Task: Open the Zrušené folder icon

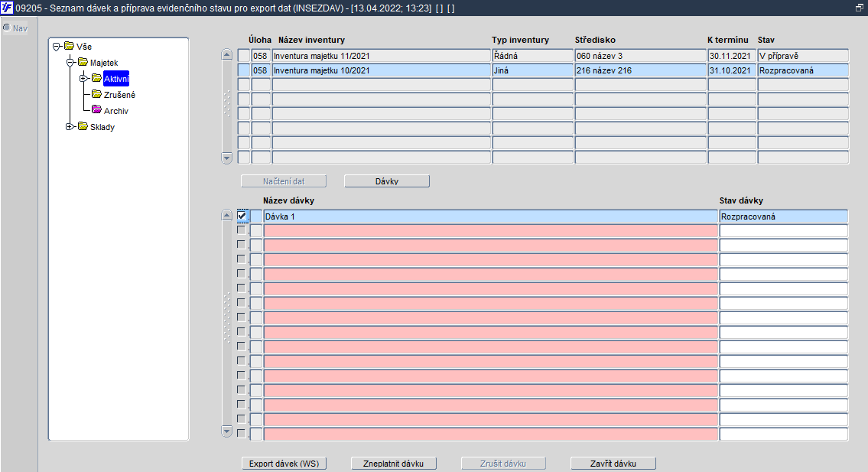Action: [97, 94]
